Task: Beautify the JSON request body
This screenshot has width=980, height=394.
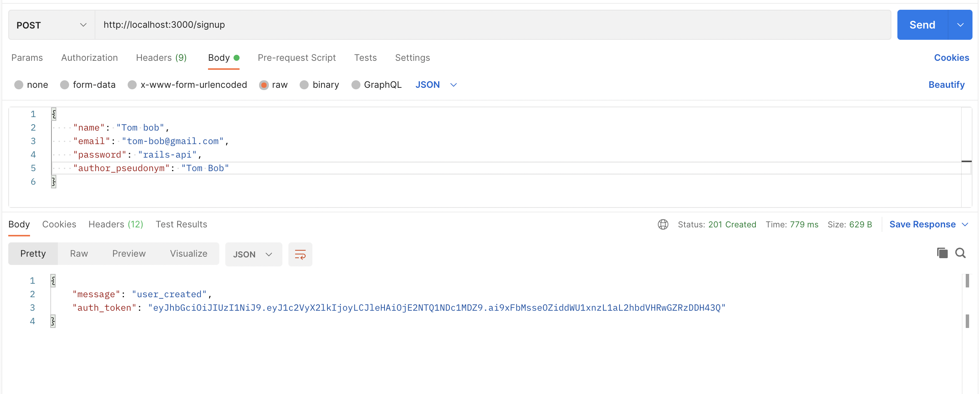Action: click(947, 85)
